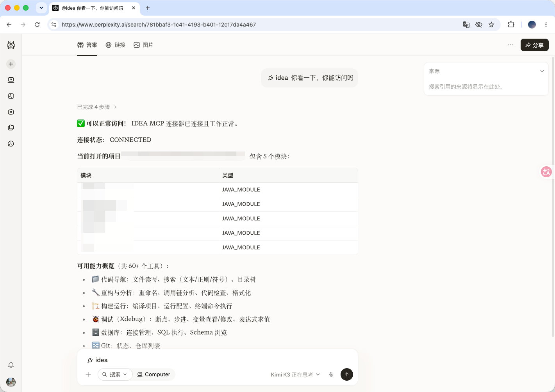Open the tab search dropdown arrow
555x392 pixels.
pos(41,8)
